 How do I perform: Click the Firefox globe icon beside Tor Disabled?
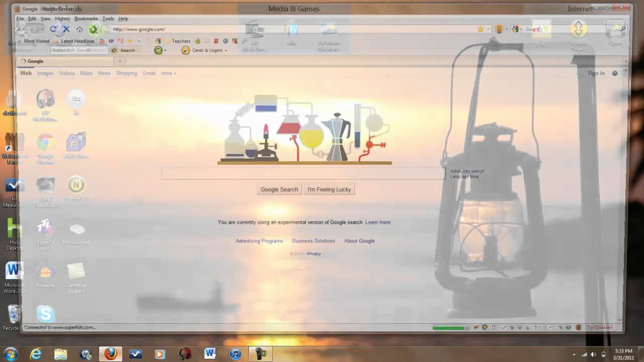[579, 328]
